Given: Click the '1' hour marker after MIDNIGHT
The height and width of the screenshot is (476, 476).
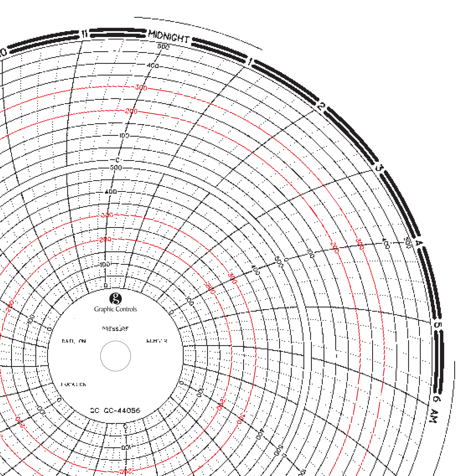Looking at the screenshot, I should [x=250, y=61].
